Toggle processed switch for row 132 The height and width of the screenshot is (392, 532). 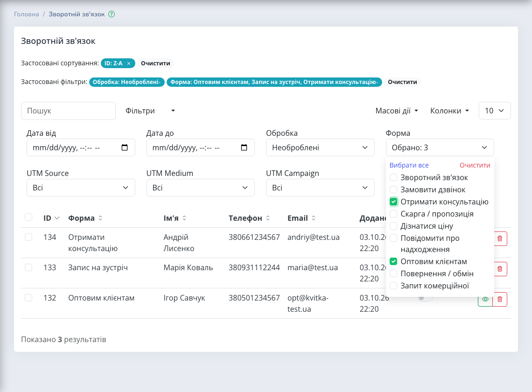(x=425, y=298)
